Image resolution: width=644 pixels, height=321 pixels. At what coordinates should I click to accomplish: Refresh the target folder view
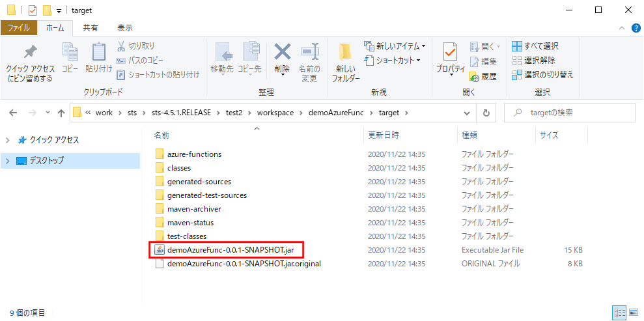486,113
